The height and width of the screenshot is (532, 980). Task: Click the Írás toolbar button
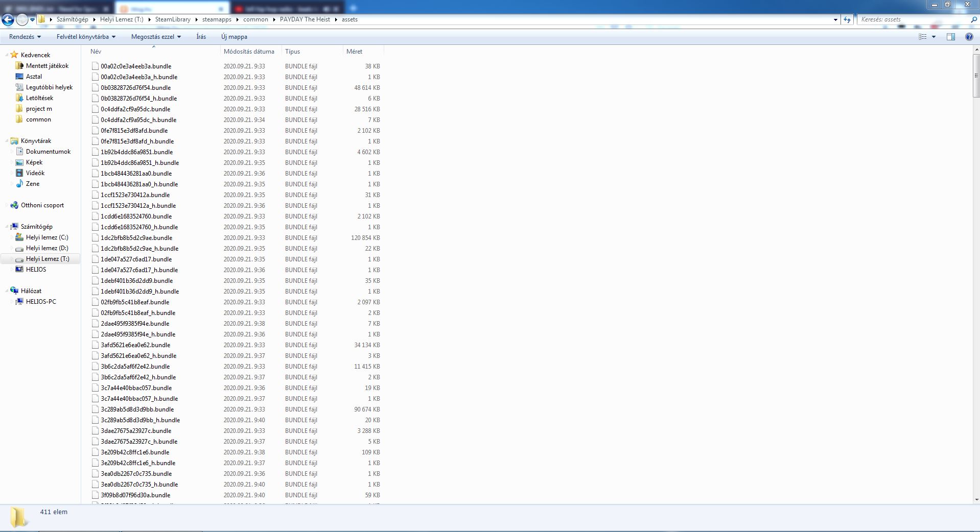(x=201, y=37)
